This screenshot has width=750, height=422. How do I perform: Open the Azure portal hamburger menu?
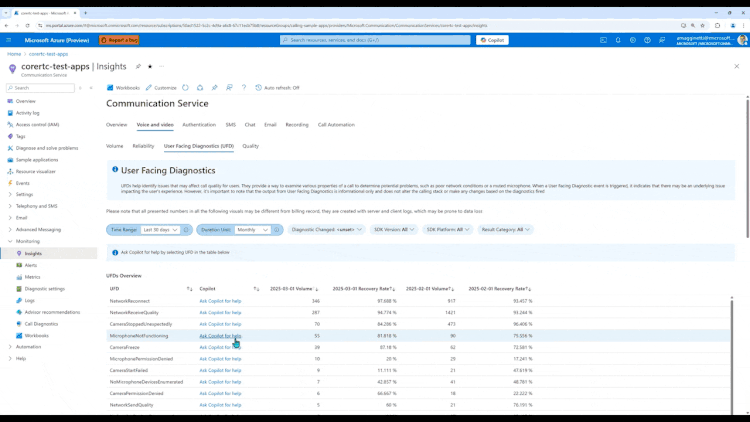pos(9,40)
